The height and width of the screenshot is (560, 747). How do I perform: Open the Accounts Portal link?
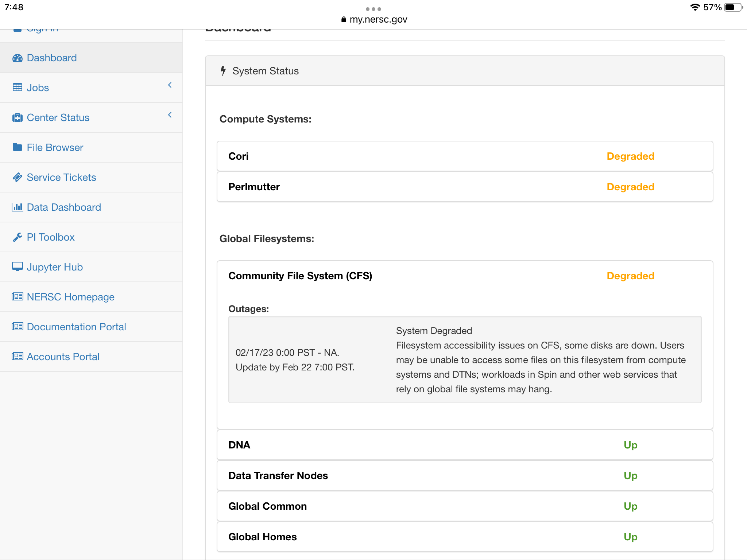point(63,357)
